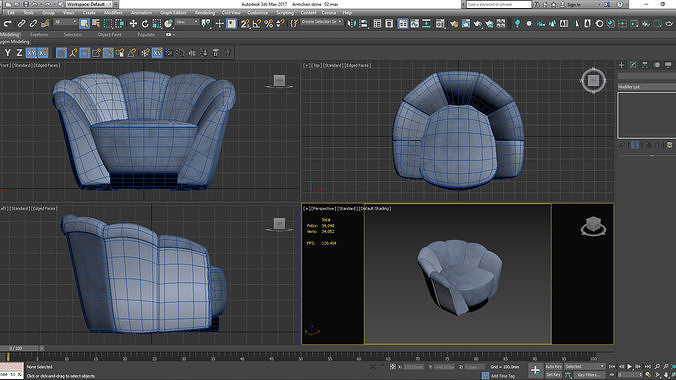Image resolution: width=676 pixels, height=380 pixels.
Task: Activate the Select and Move tool
Action: point(133,24)
